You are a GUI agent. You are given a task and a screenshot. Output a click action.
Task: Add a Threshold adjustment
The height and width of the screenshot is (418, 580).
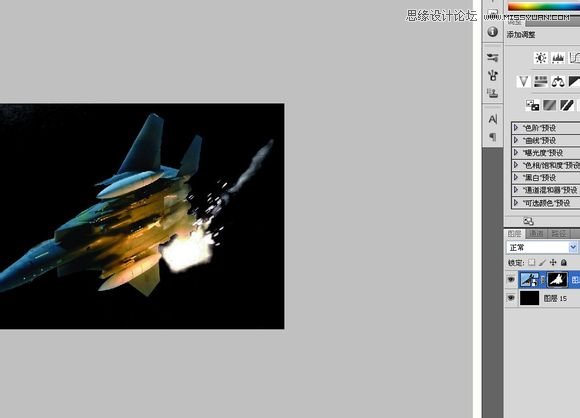coord(567,105)
